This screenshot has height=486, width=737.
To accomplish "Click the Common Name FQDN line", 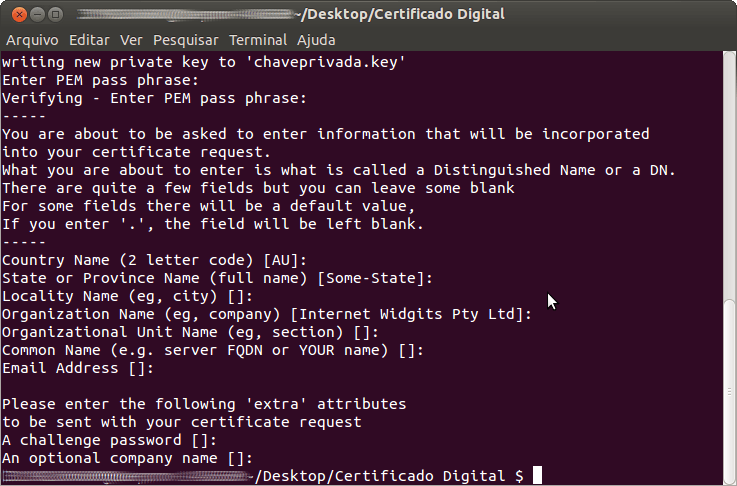I will pos(213,350).
